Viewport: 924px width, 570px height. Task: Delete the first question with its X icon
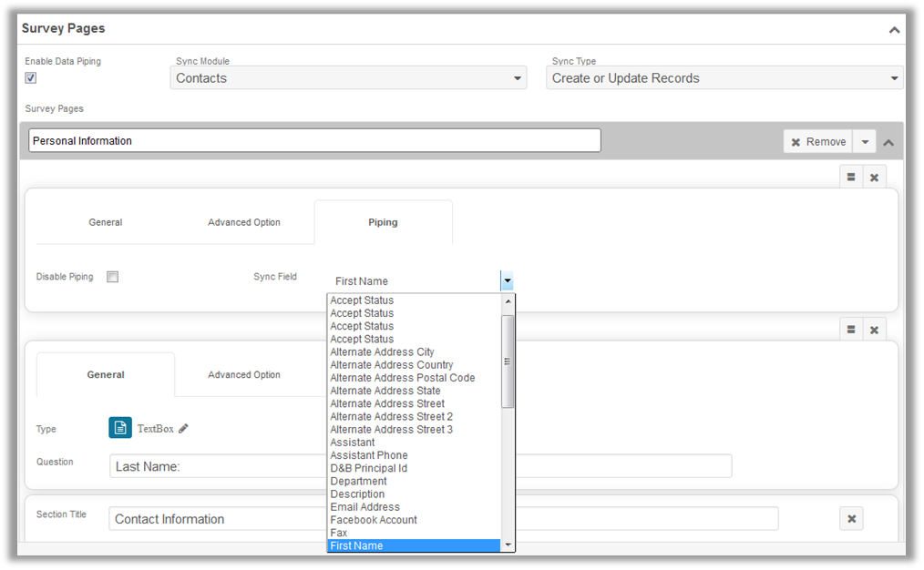(874, 178)
